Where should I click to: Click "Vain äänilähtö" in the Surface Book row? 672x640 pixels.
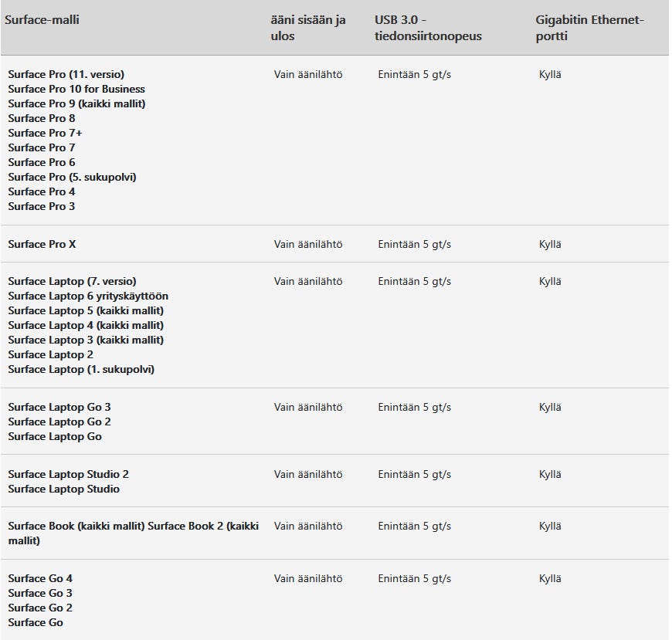pyautogui.click(x=308, y=526)
